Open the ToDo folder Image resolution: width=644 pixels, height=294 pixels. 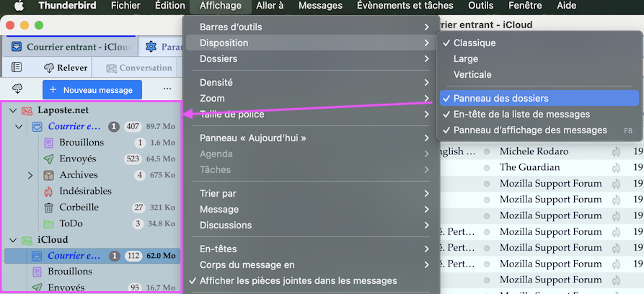click(x=71, y=223)
